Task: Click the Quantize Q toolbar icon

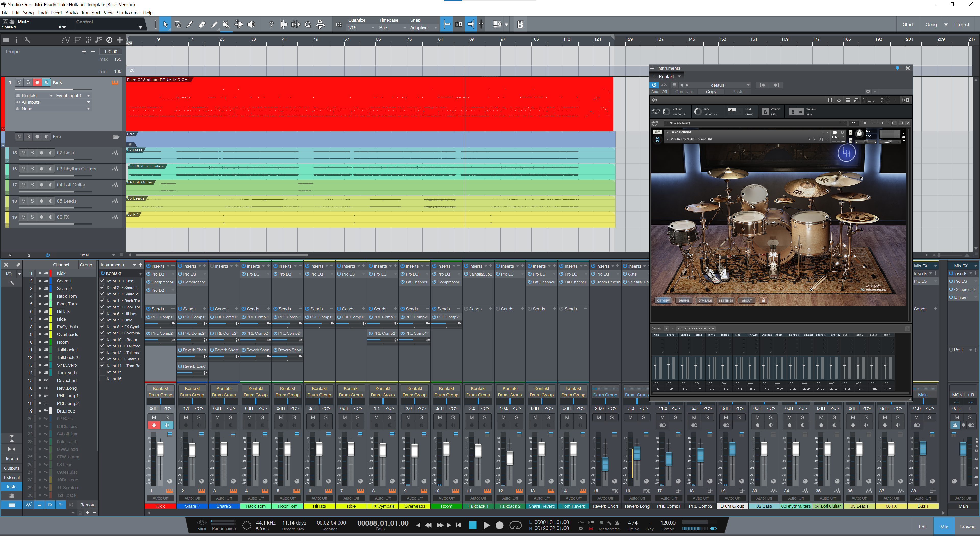Action: tap(308, 24)
